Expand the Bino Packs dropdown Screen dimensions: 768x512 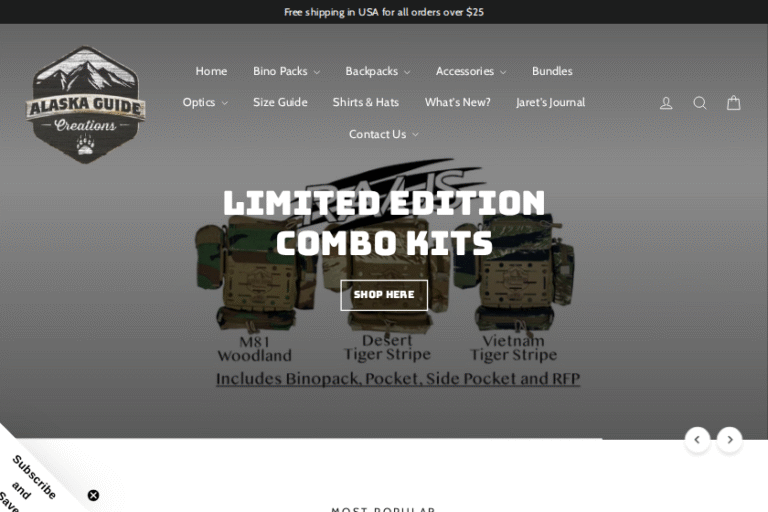pyautogui.click(x=287, y=72)
